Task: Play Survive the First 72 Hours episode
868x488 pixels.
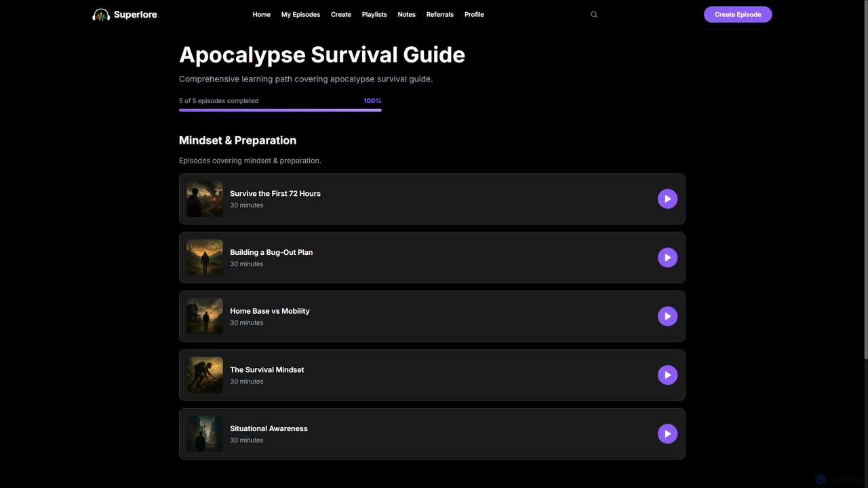Action: pos(667,199)
